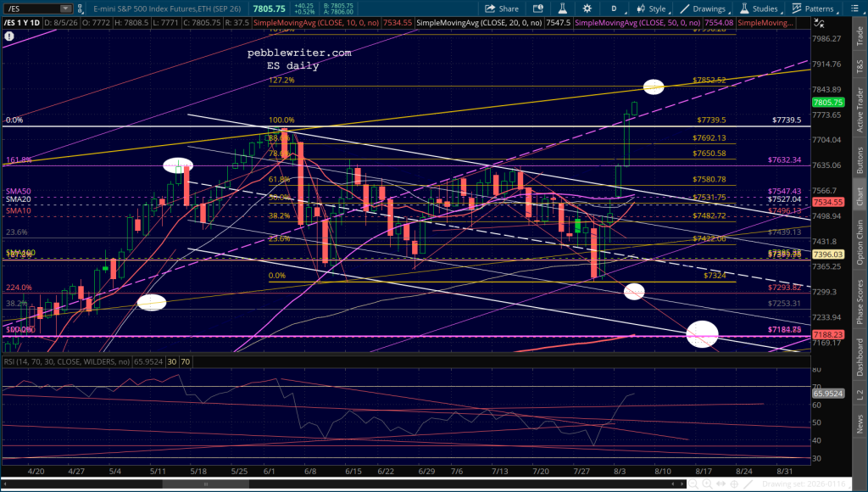The width and height of the screenshot is (868, 492).
Task: Click the scroll right arrow of time axis
Action: 682,484
